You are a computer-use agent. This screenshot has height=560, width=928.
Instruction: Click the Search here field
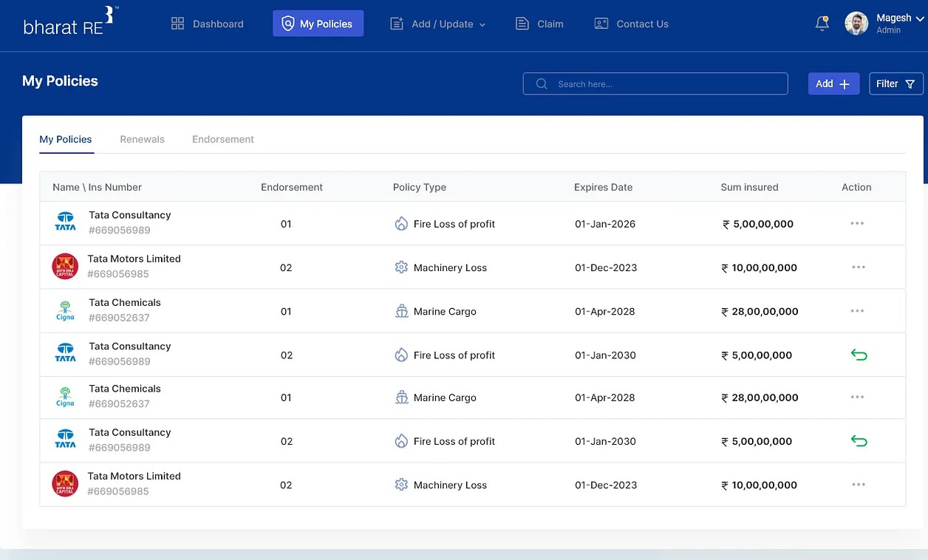[x=655, y=83]
